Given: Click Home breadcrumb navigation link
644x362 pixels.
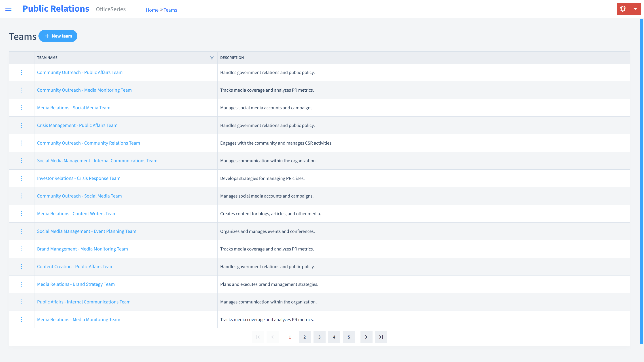Looking at the screenshot, I should click(152, 10).
